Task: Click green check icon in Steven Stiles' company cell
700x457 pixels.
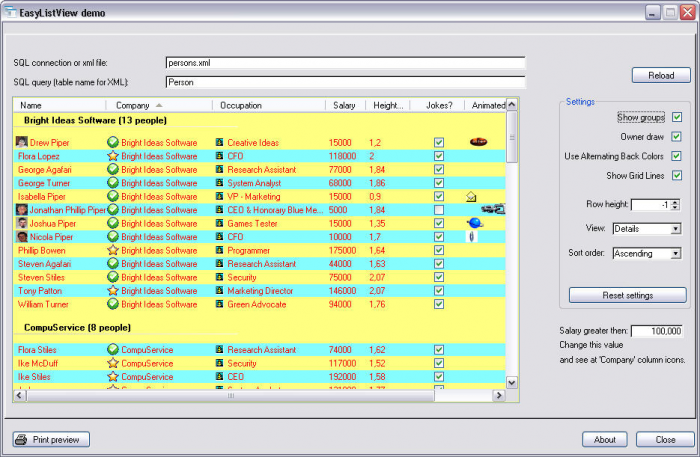Action: (113, 277)
